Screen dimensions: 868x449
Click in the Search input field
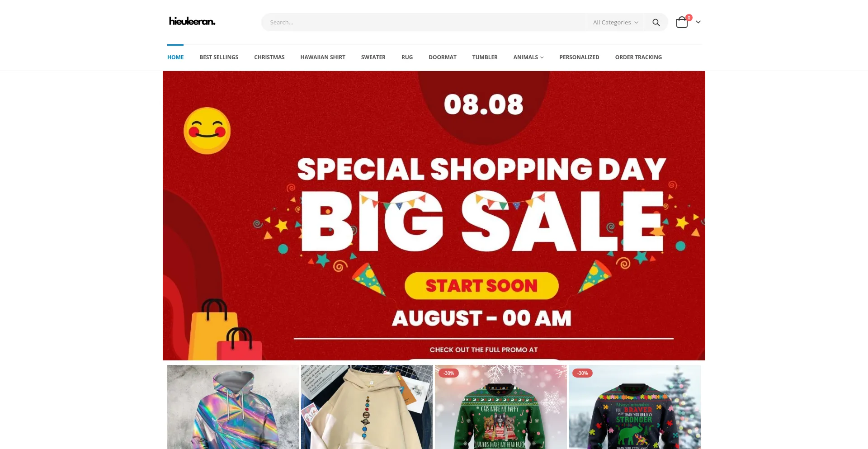coord(423,22)
